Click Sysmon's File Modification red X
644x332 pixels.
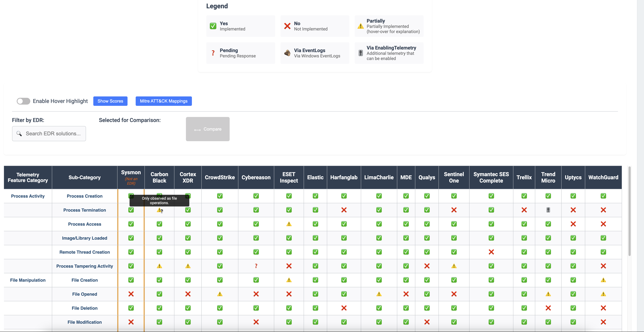point(131,322)
